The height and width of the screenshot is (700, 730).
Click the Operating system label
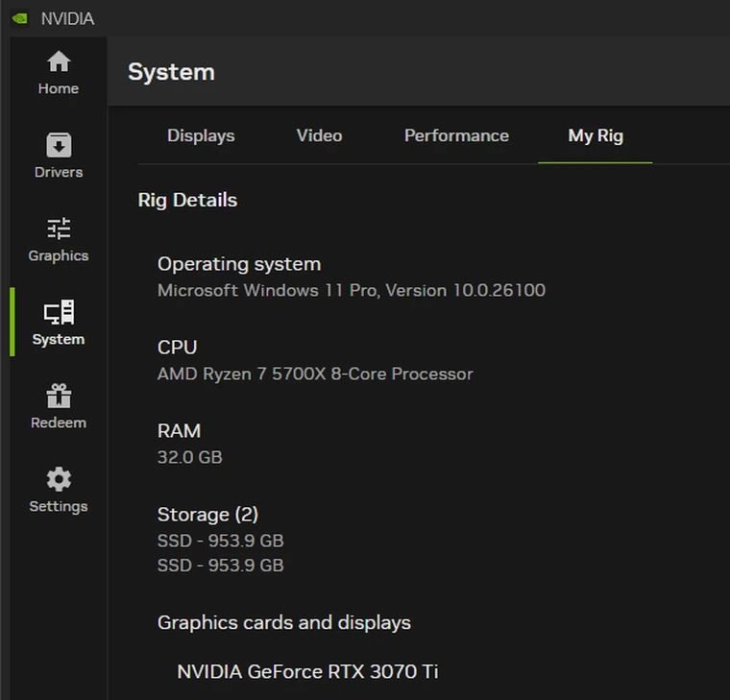tap(239, 264)
